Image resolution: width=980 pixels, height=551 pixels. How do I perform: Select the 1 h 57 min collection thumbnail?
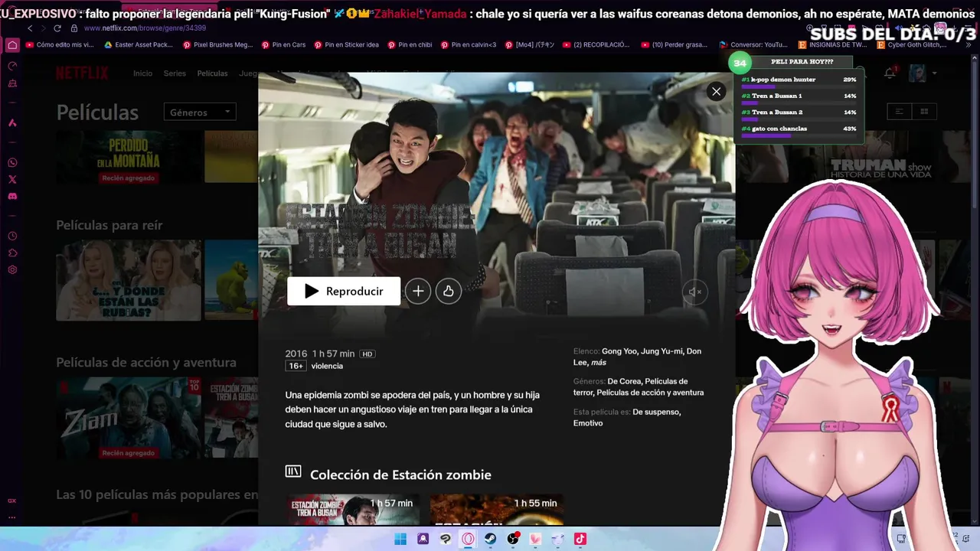353,510
